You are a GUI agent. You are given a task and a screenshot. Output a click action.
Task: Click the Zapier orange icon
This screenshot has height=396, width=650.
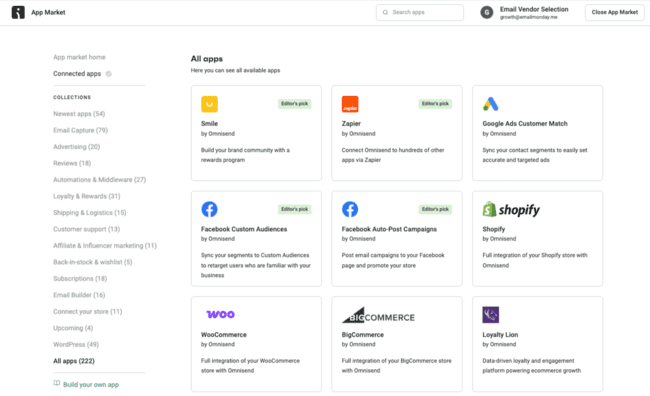350,104
